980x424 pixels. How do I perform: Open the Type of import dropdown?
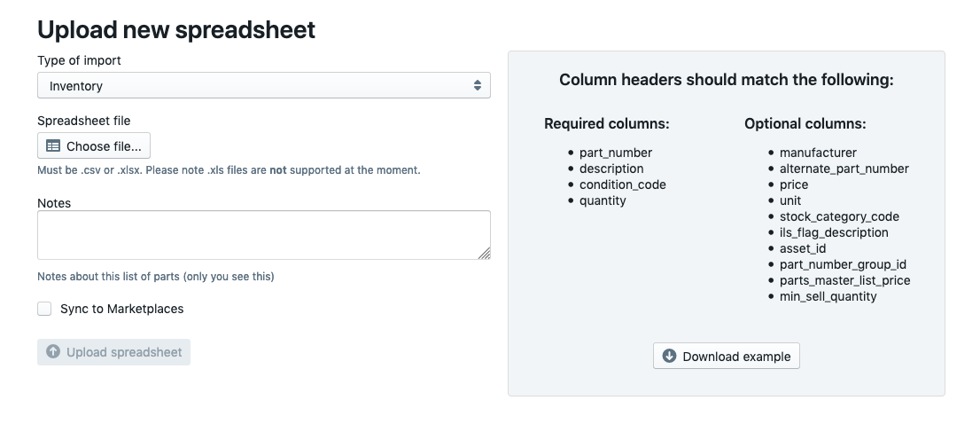click(x=263, y=86)
